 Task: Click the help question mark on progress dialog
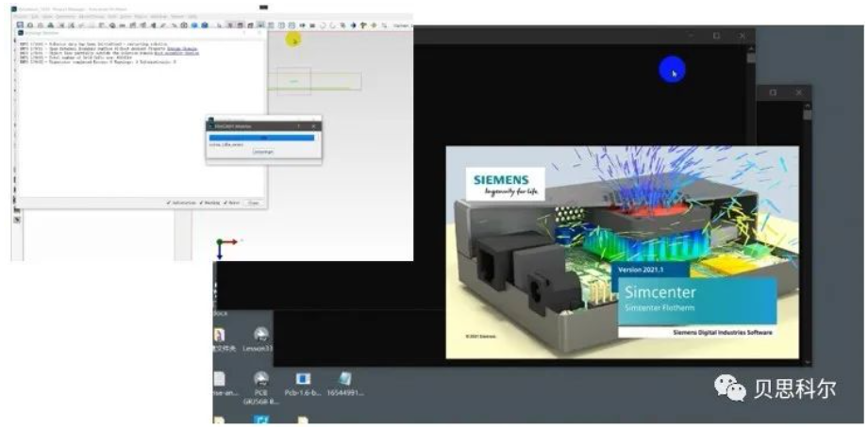click(300, 124)
